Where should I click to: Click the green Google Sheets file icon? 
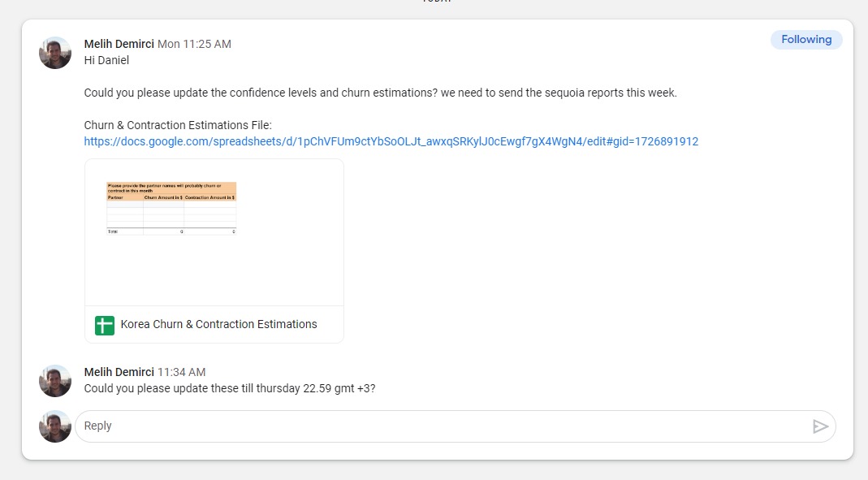pos(104,325)
